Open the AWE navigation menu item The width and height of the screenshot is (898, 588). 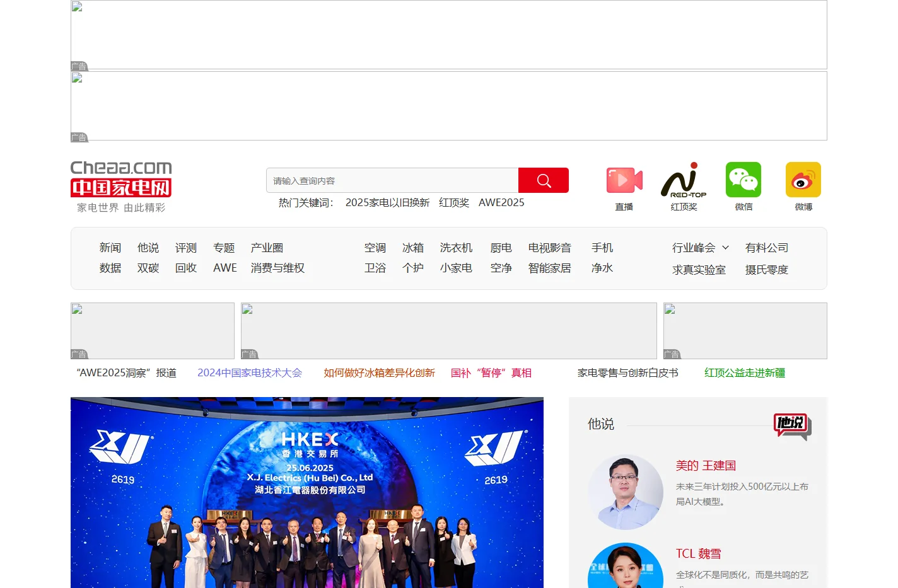click(225, 268)
